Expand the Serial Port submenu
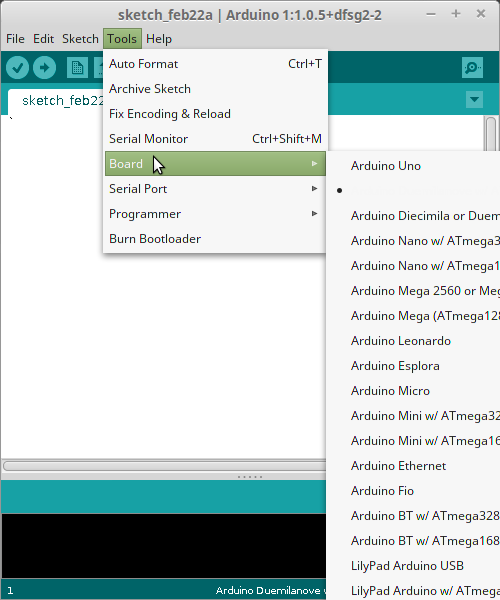The height and width of the screenshot is (600, 500). pos(215,189)
